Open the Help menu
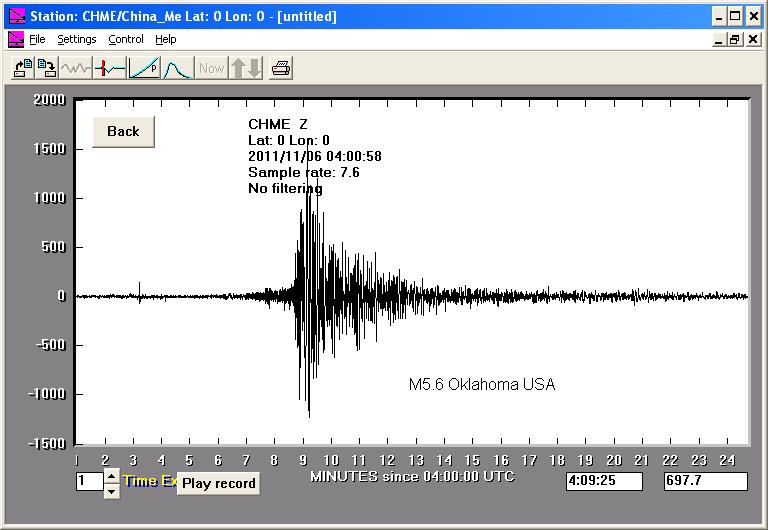 point(166,39)
